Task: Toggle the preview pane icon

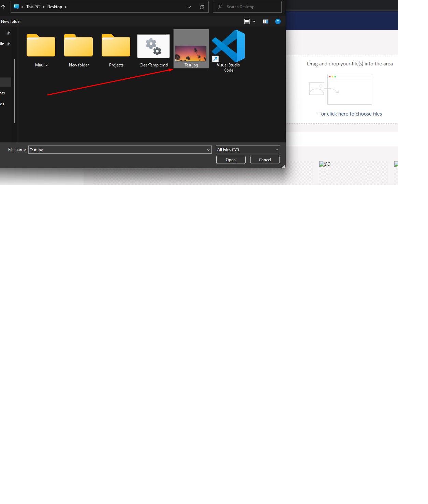Action: 266,21
